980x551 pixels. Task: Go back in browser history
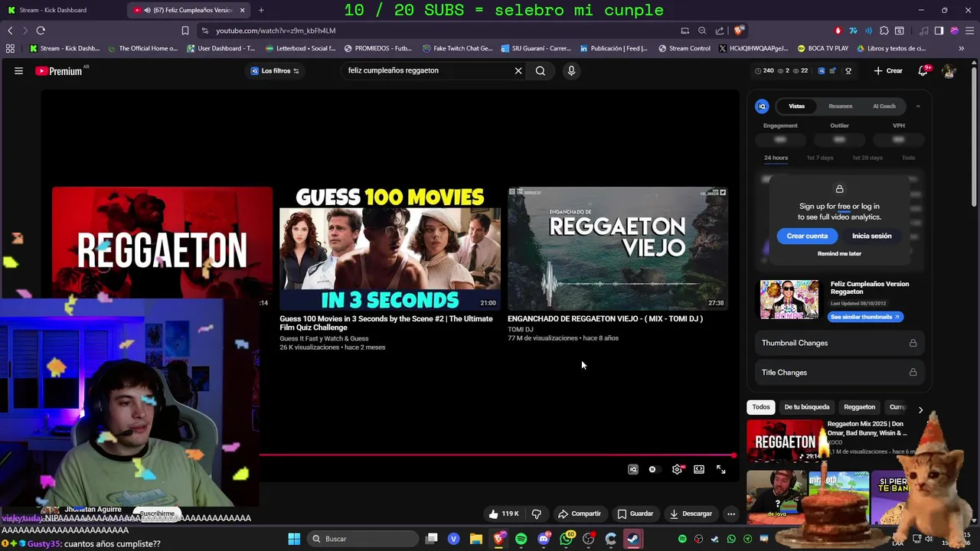tap(10, 31)
